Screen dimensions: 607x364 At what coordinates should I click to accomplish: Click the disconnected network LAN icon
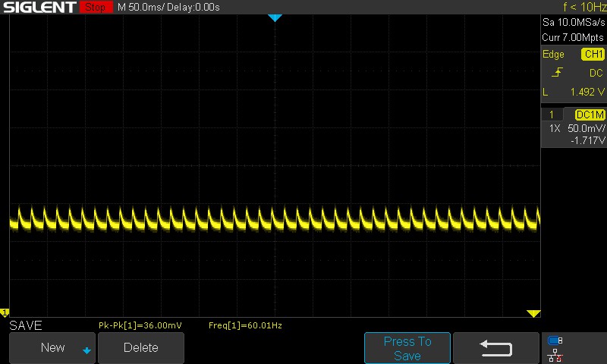pos(555,354)
